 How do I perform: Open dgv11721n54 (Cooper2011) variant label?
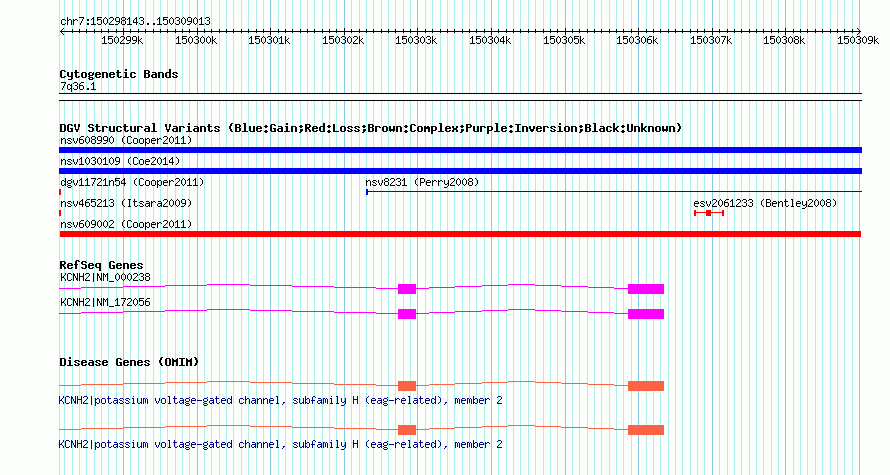coord(132,182)
